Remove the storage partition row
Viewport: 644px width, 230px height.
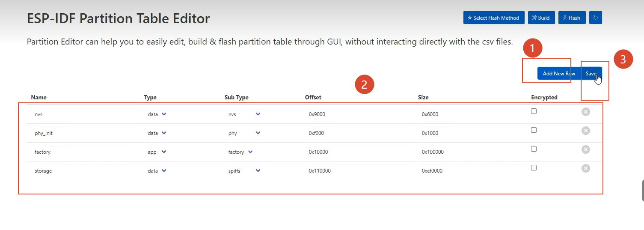[586, 168]
